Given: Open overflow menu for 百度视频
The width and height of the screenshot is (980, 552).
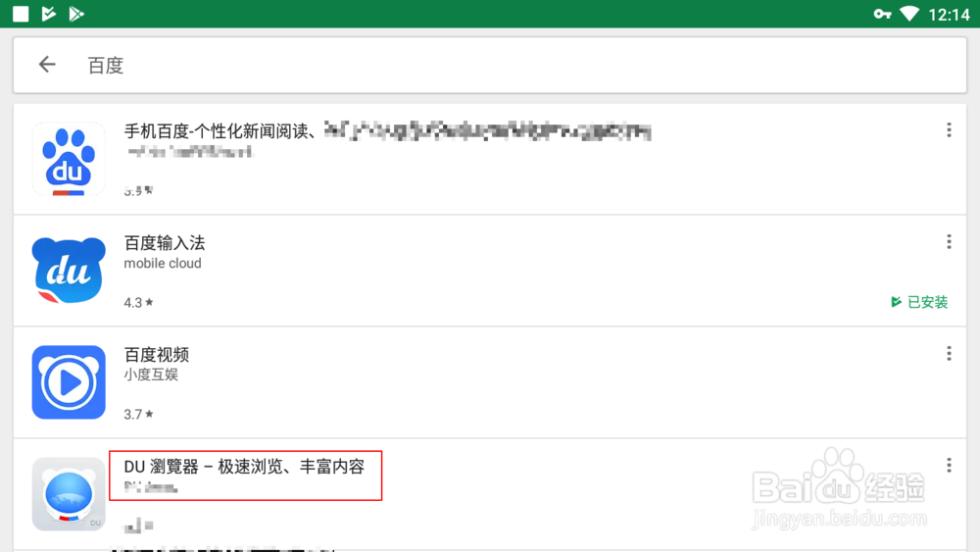Looking at the screenshot, I should tap(949, 354).
